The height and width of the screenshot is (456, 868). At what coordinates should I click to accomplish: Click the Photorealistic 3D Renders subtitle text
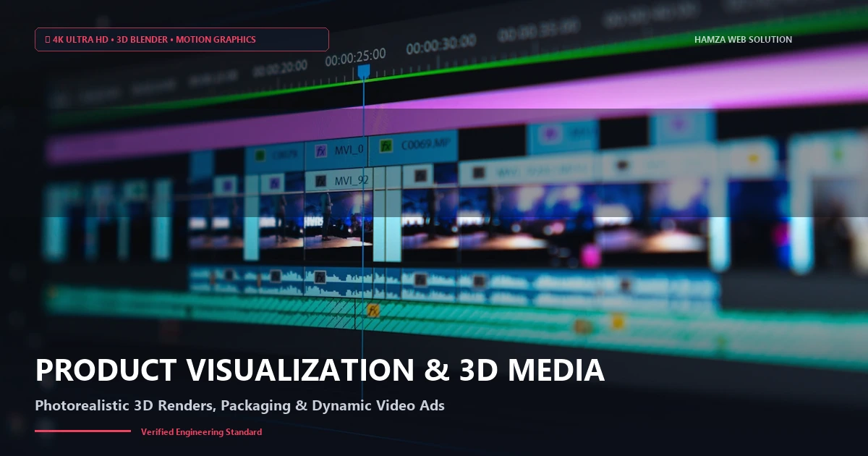pyautogui.click(x=239, y=405)
